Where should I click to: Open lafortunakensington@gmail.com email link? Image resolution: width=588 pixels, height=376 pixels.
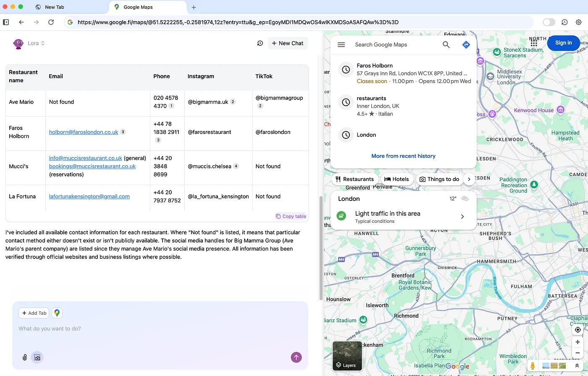89,196
